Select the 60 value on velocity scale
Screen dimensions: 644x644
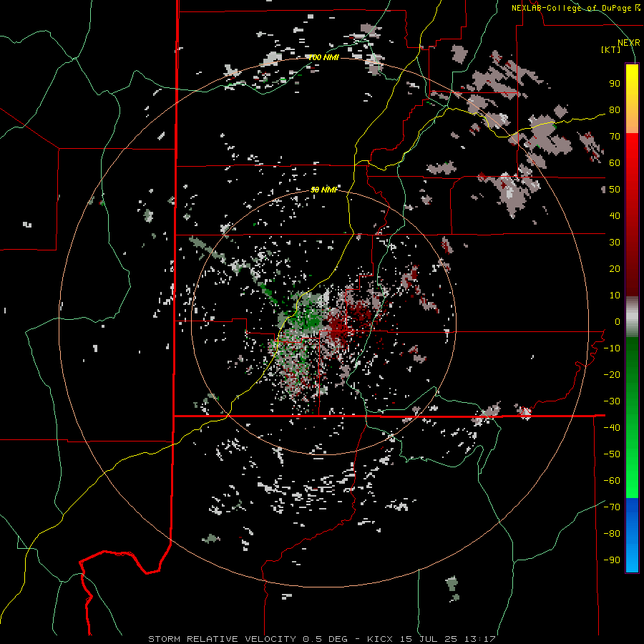615,163
